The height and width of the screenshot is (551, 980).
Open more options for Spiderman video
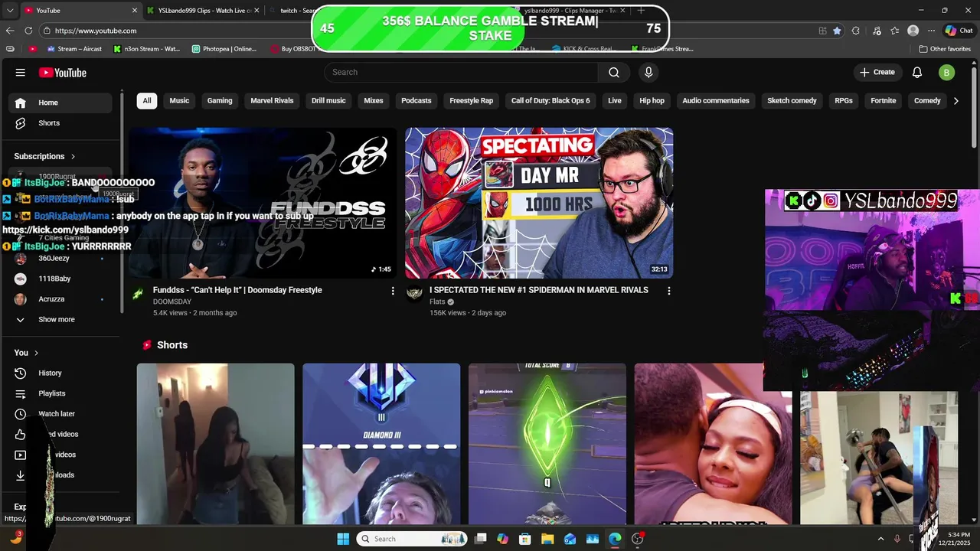668,291
